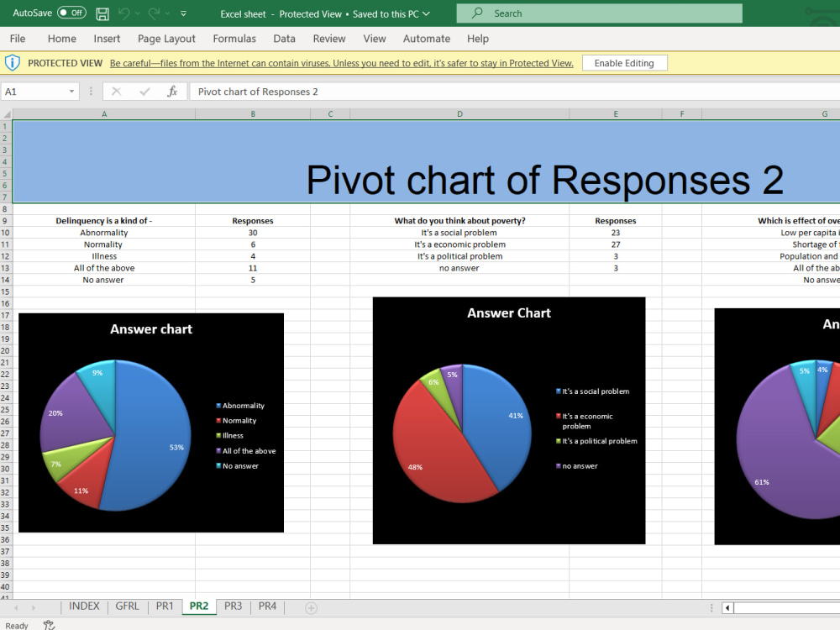The width and height of the screenshot is (840, 630).
Task: Select row 10 header
Action: (x=5, y=233)
